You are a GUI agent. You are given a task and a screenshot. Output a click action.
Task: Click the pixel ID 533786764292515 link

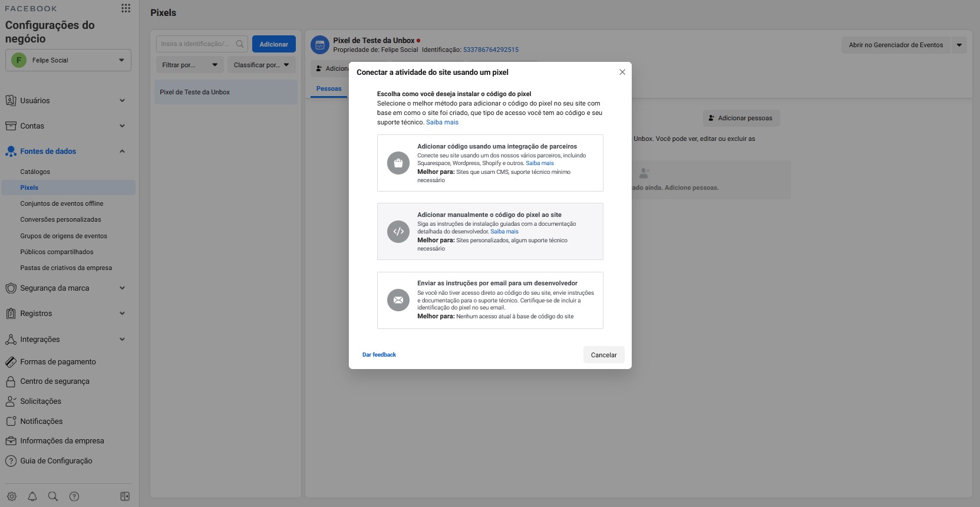point(491,50)
